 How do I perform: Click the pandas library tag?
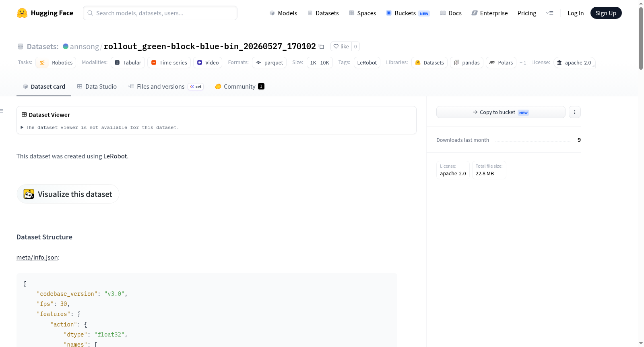click(x=466, y=62)
